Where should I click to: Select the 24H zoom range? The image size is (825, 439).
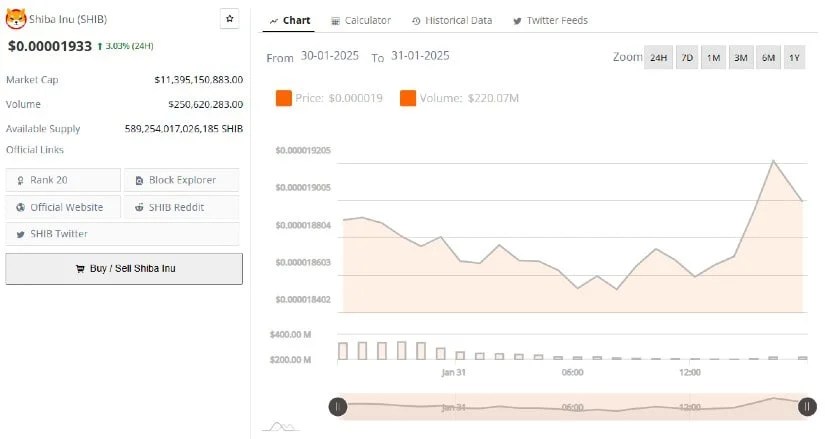[658, 58]
